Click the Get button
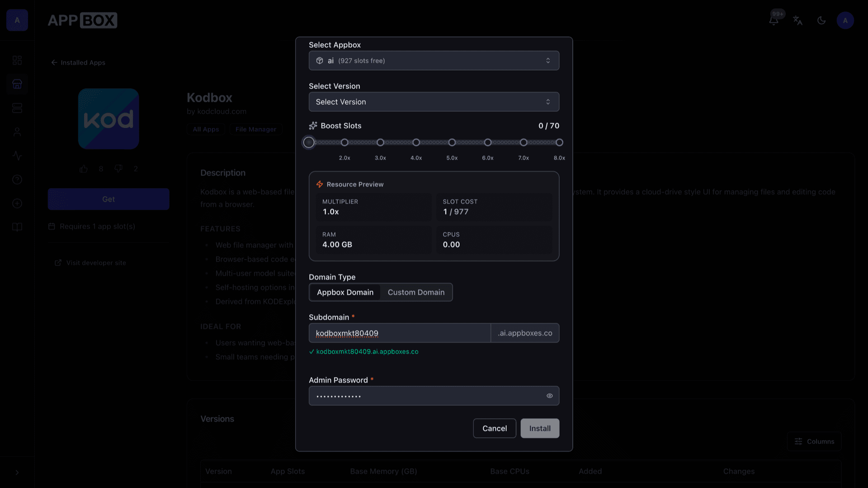Image resolution: width=868 pixels, height=488 pixels. click(108, 199)
